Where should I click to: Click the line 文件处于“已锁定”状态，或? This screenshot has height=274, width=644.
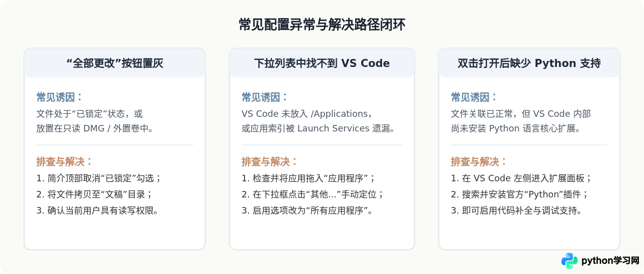coord(90,114)
